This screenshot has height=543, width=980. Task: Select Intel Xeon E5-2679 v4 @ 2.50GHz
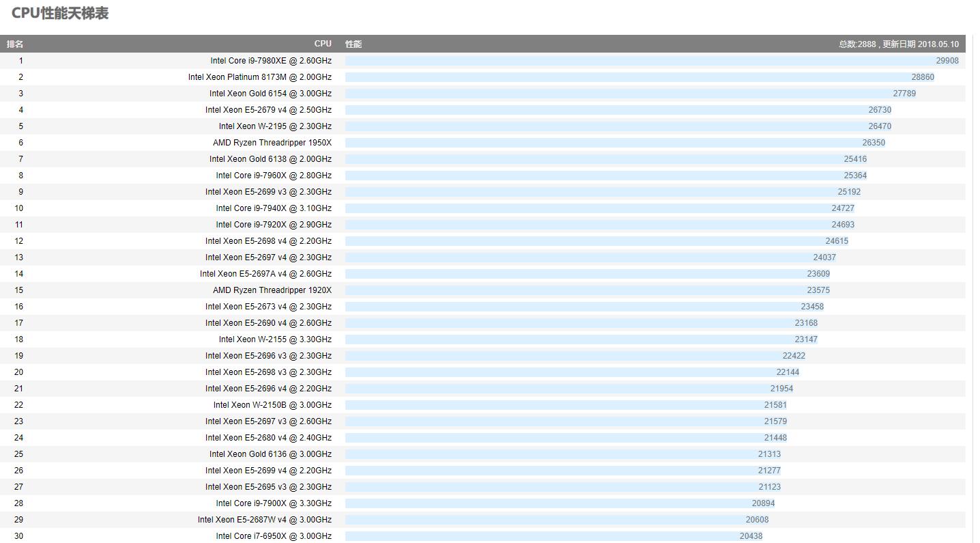pyautogui.click(x=268, y=110)
